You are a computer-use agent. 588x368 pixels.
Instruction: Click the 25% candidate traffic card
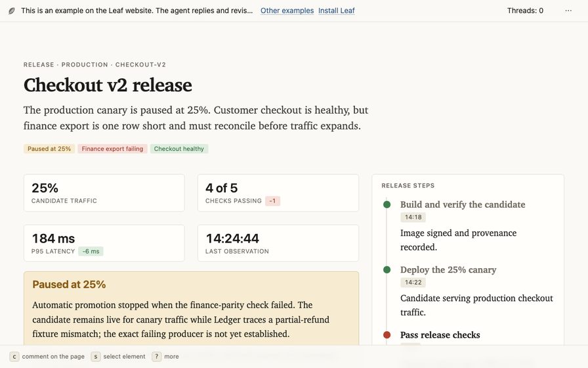(x=104, y=193)
